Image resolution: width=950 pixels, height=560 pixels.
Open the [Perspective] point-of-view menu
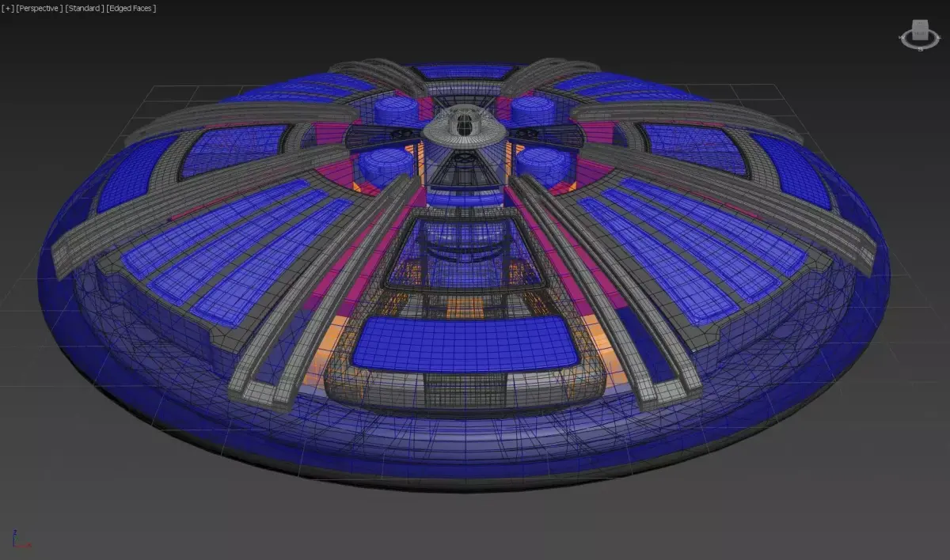tap(40, 8)
